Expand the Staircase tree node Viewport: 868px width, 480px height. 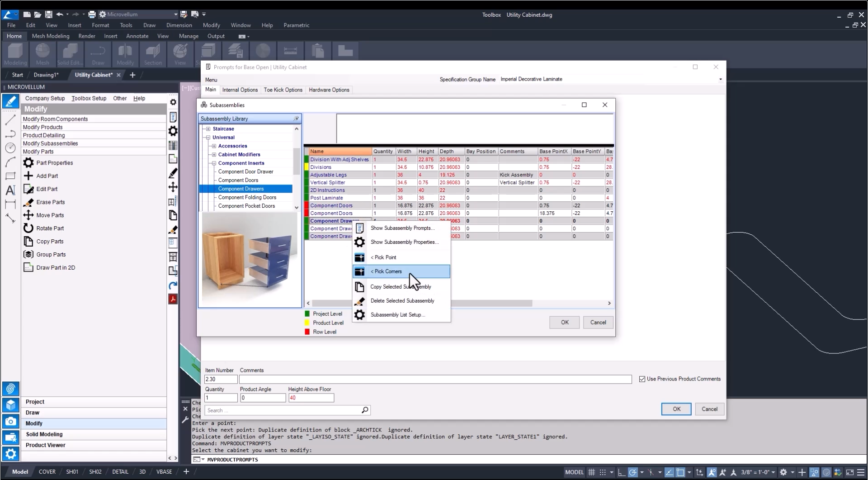click(x=208, y=129)
